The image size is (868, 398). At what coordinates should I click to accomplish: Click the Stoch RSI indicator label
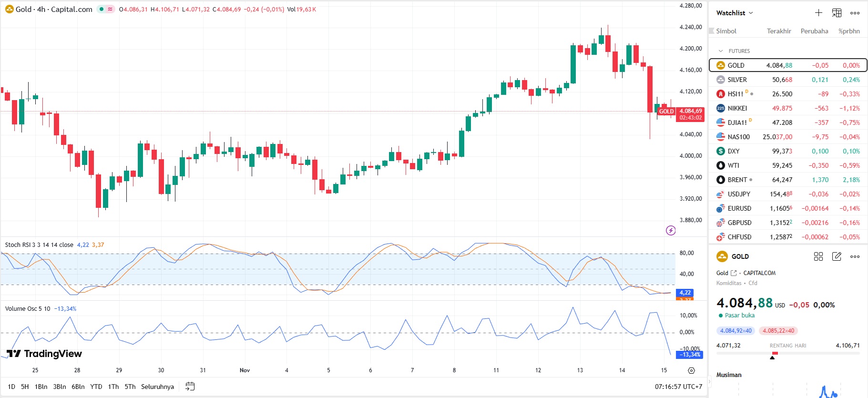point(39,245)
